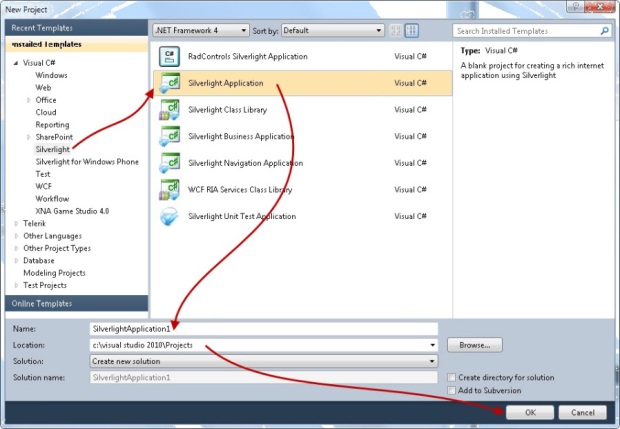
Task: Click the Help question mark button
Action: 575,7
